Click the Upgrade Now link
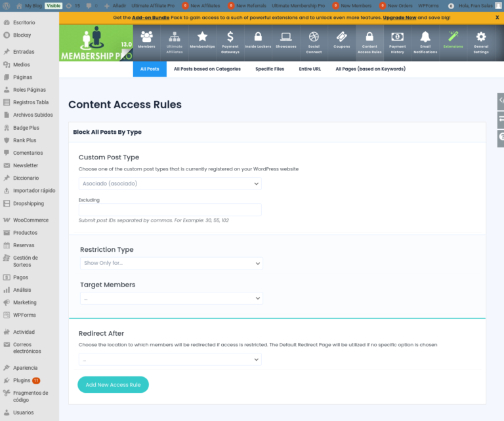 tap(400, 18)
